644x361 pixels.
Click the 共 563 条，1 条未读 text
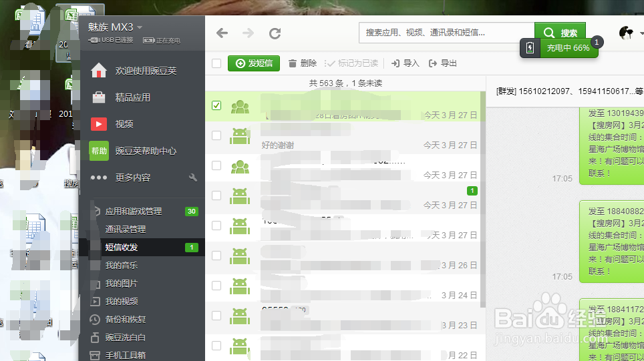tap(345, 83)
